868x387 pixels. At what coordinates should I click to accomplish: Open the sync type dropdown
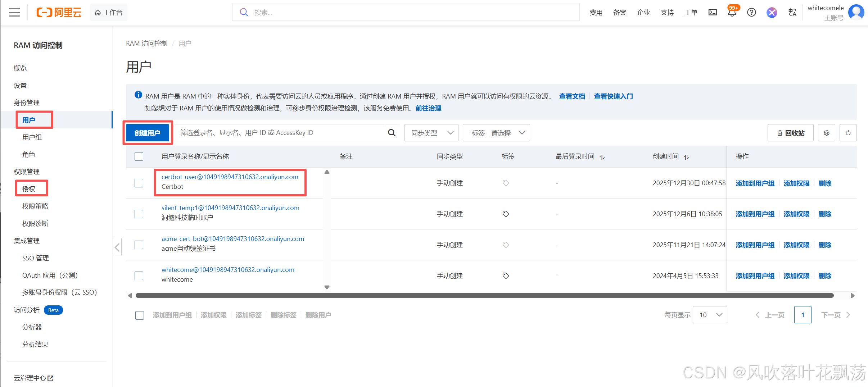(x=431, y=133)
